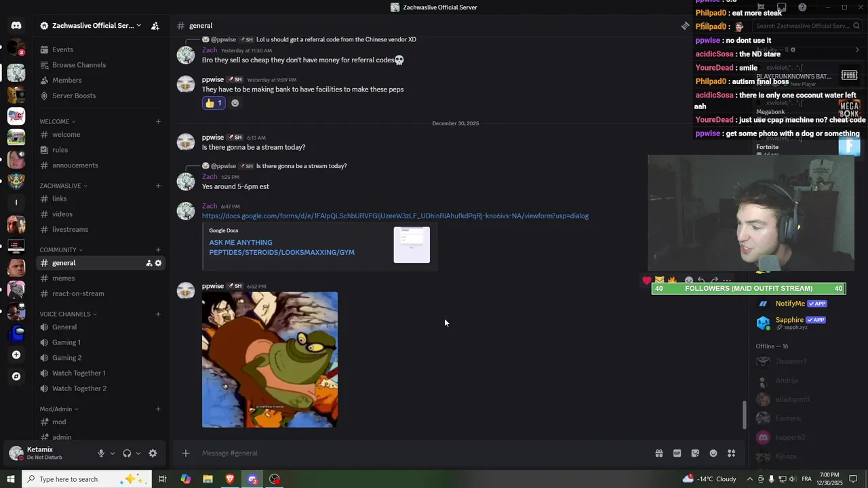Add a channel to COMMUNITY category
This screenshot has height=488, width=868.
pyautogui.click(x=158, y=250)
